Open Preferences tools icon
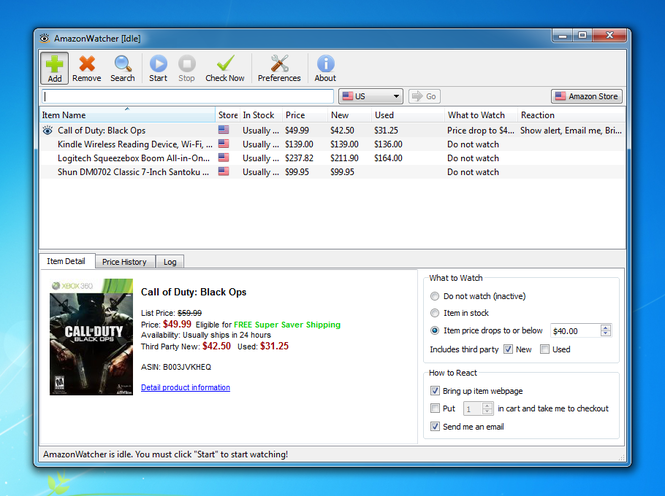 pos(279,64)
